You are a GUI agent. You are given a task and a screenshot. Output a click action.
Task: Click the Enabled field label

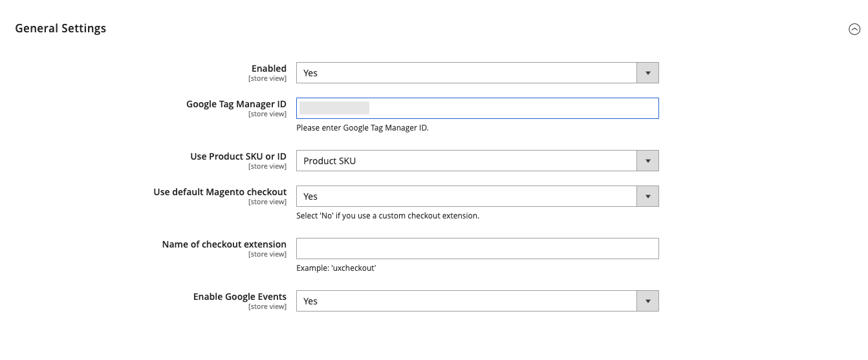[268, 69]
